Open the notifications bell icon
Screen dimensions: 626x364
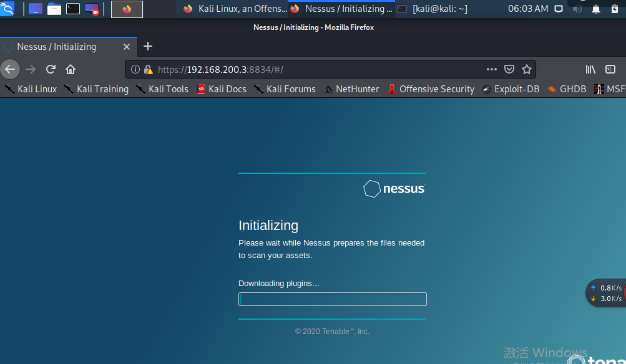tap(595, 9)
